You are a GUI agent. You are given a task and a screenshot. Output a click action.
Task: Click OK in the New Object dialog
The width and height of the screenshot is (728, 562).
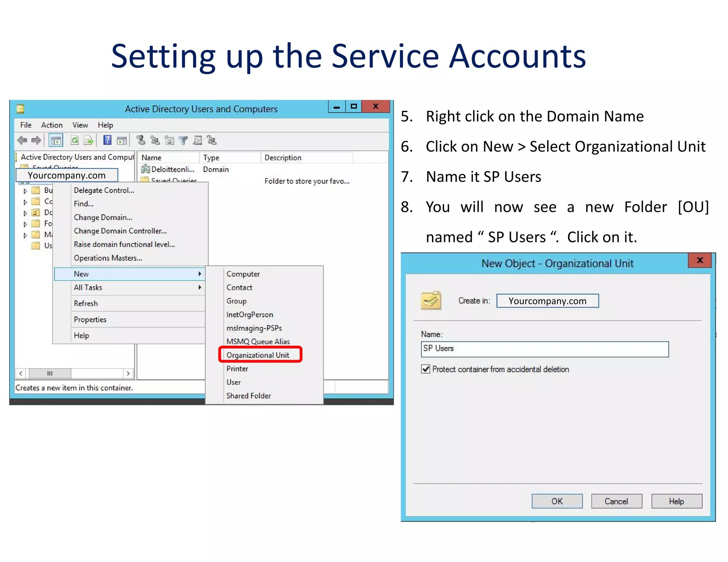(557, 501)
